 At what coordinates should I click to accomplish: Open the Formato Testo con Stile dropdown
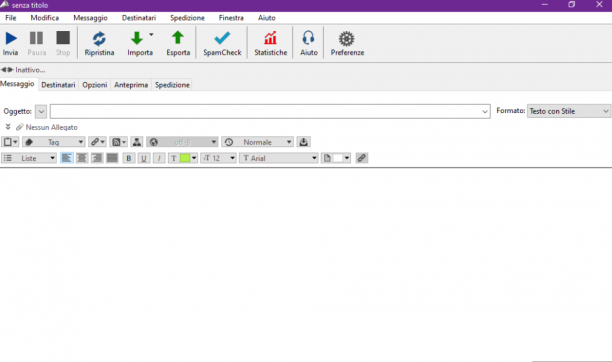point(568,111)
